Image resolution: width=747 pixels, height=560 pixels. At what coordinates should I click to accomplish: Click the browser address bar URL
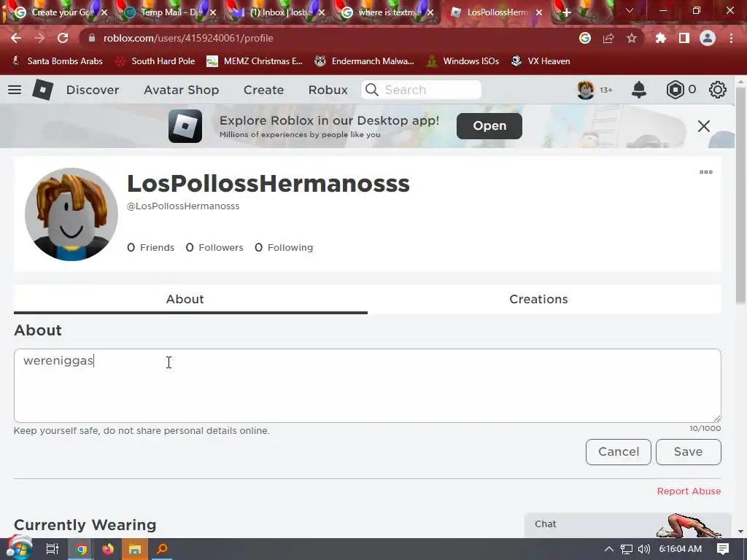188,38
